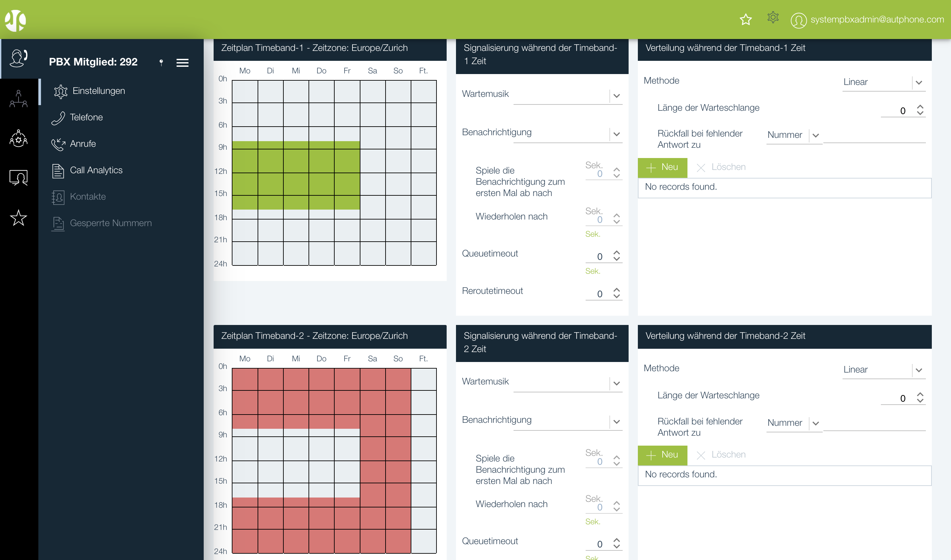The width and height of the screenshot is (951, 560).
Task: Click Neu button in Timeband-1 Verteilung
Action: click(662, 168)
